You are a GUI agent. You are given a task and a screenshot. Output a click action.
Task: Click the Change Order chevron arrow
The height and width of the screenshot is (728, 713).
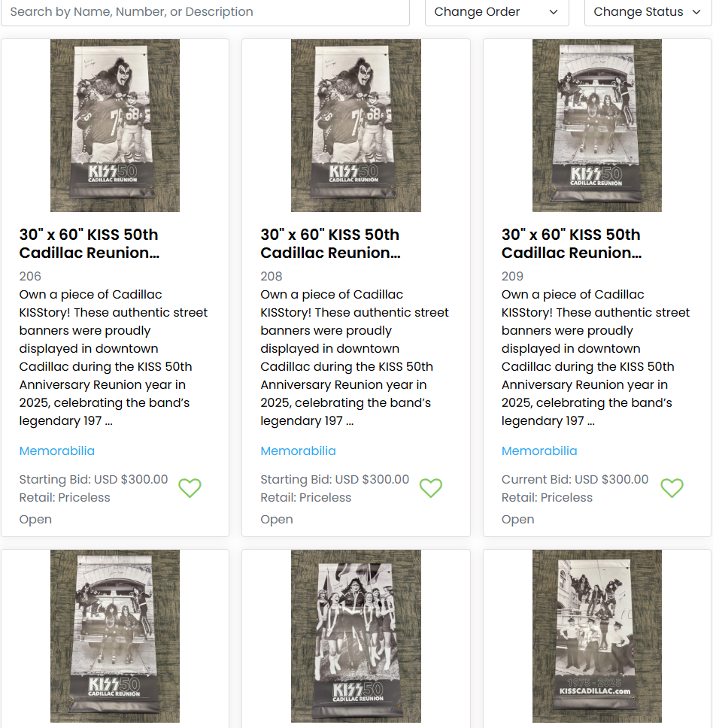[554, 12]
